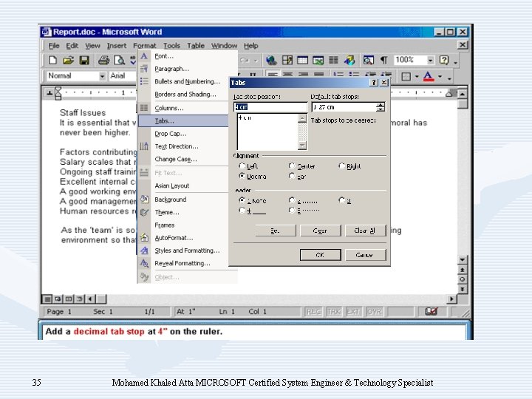Select the Bar alignment radio button
This screenshot has width=532, height=399.
[292, 176]
